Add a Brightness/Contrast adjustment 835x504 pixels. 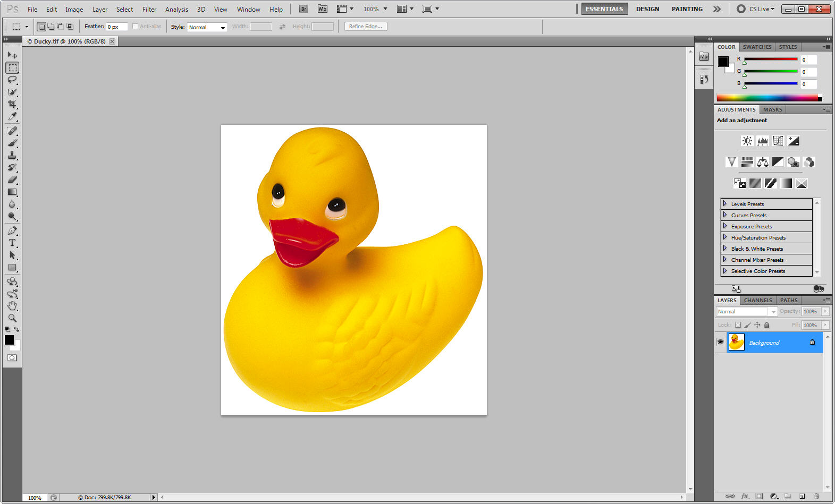(x=747, y=141)
